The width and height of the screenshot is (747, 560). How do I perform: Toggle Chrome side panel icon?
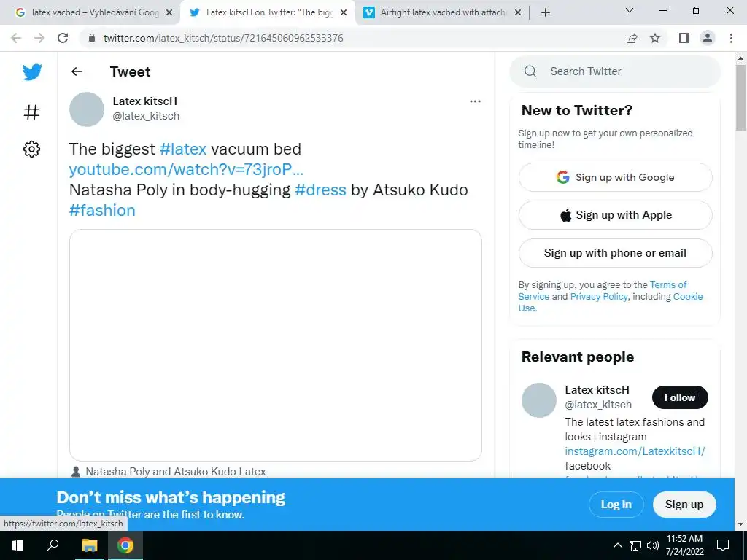[x=684, y=38]
